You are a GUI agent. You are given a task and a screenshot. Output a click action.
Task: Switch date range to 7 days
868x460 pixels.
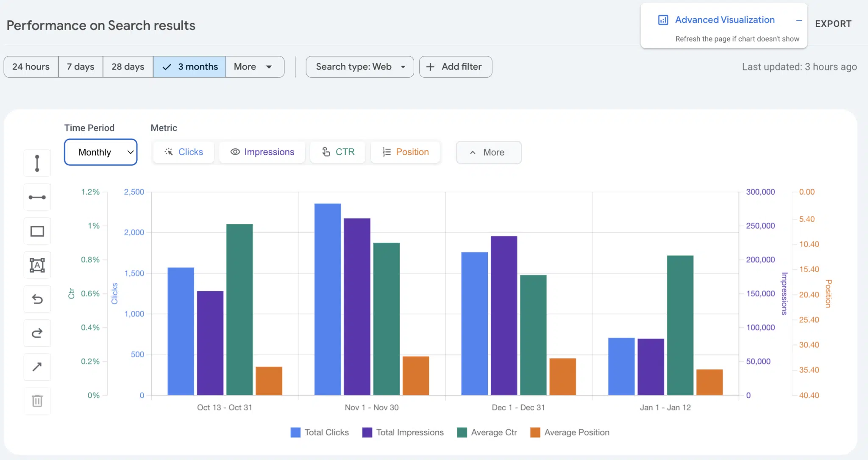[81, 67]
